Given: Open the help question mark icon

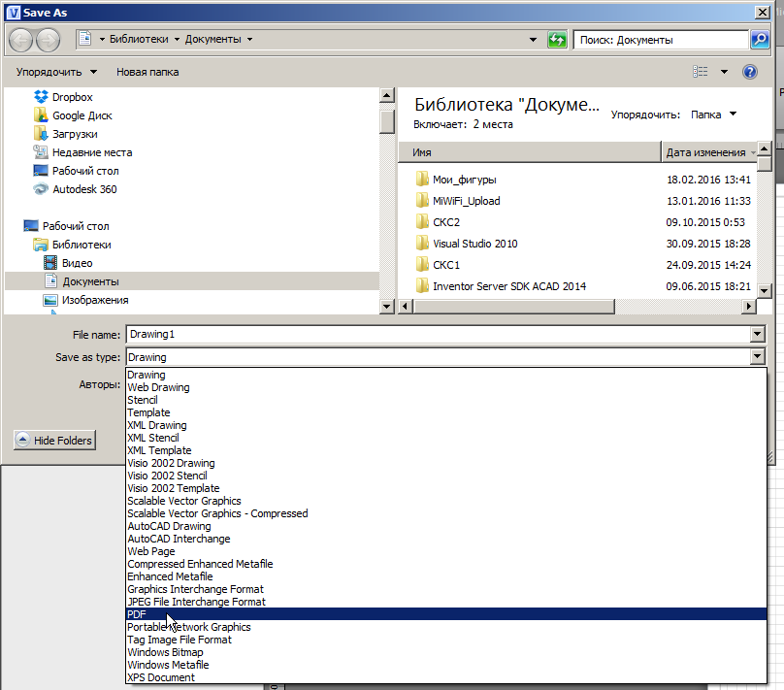Looking at the screenshot, I should (749, 72).
